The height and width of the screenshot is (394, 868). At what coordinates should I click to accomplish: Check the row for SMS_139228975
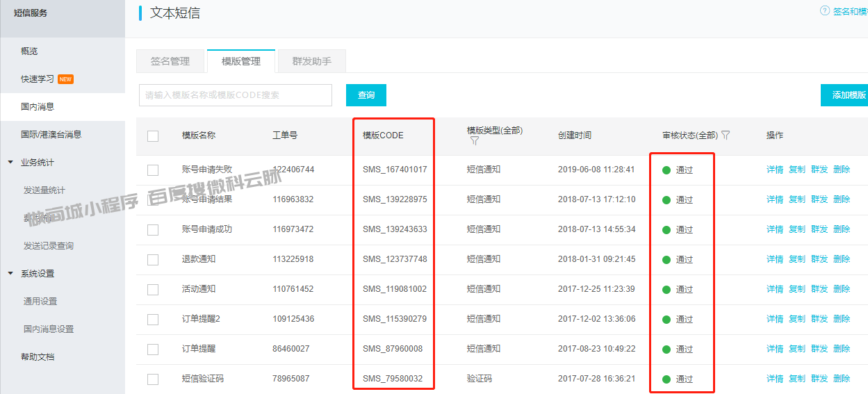click(x=153, y=199)
